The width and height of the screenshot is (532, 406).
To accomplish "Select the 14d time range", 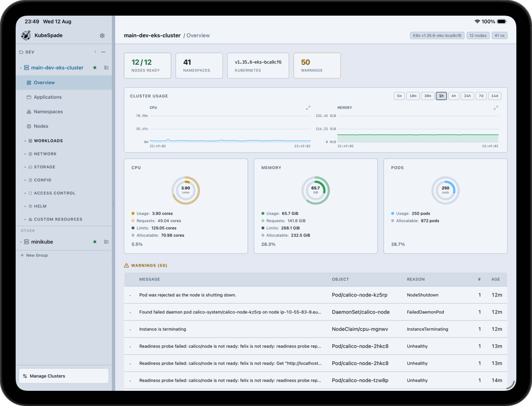I will click(x=495, y=96).
